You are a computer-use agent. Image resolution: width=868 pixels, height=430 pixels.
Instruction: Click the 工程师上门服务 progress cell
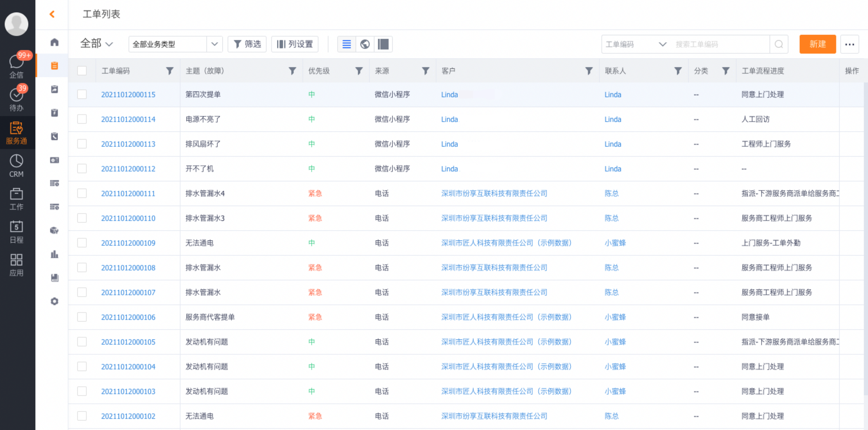point(766,144)
